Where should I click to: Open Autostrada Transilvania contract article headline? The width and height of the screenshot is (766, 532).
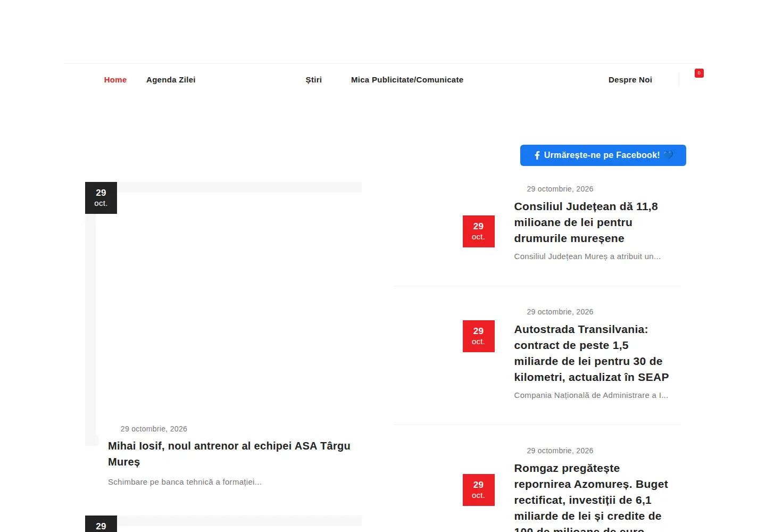592,353
